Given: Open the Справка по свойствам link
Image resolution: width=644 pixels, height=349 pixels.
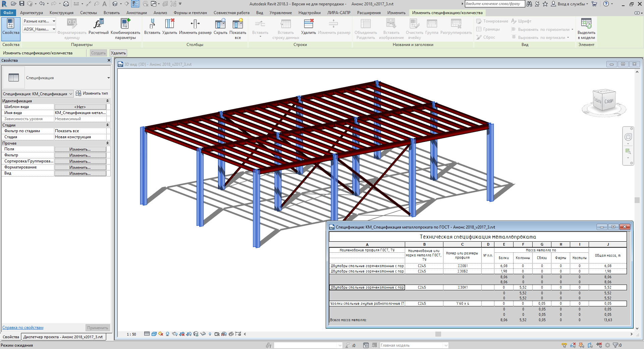Looking at the screenshot, I should [23, 328].
